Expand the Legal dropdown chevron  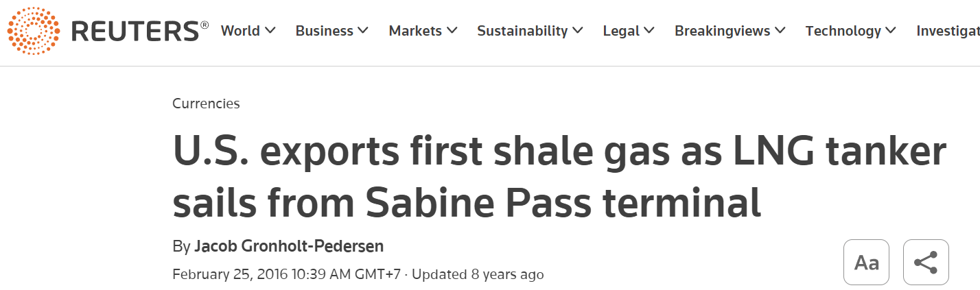(649, 31)
